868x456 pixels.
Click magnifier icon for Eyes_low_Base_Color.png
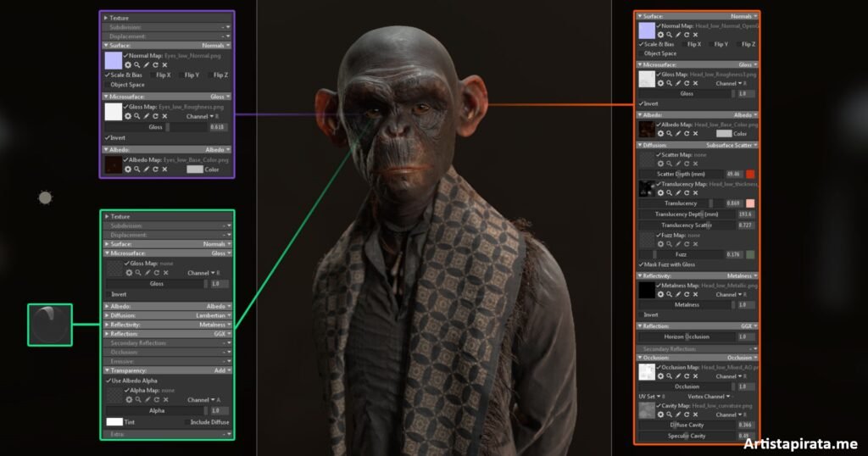136,170
